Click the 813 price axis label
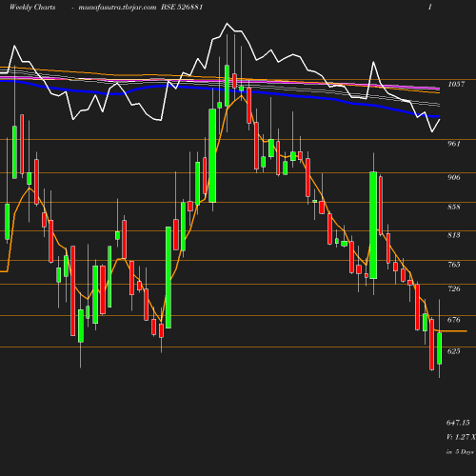Viewport: 476px width, 476px height. 454,235
